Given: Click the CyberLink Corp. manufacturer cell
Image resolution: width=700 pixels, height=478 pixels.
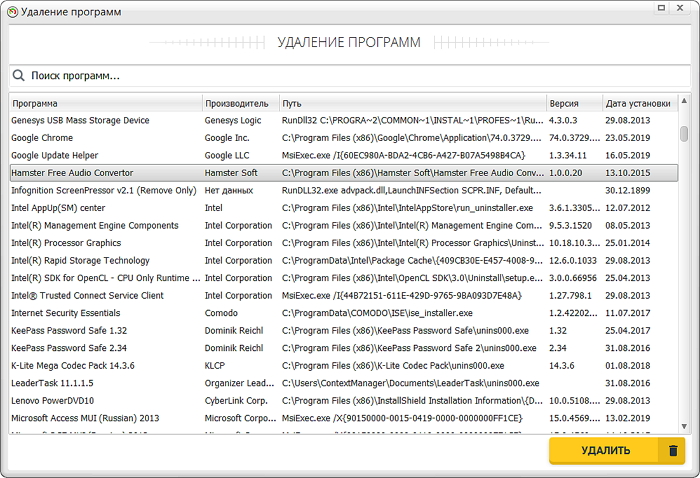Looking at the screenshot, I should 236,401.
